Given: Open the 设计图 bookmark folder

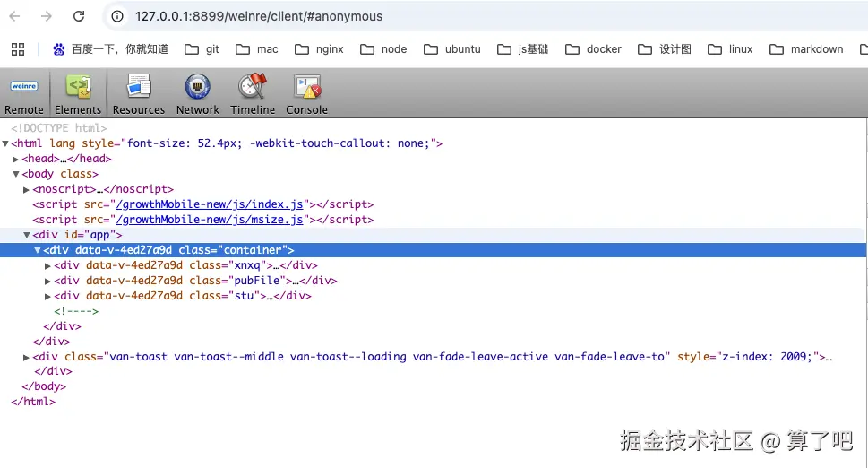Looking at the screenshot, I should tap(665, 49).
